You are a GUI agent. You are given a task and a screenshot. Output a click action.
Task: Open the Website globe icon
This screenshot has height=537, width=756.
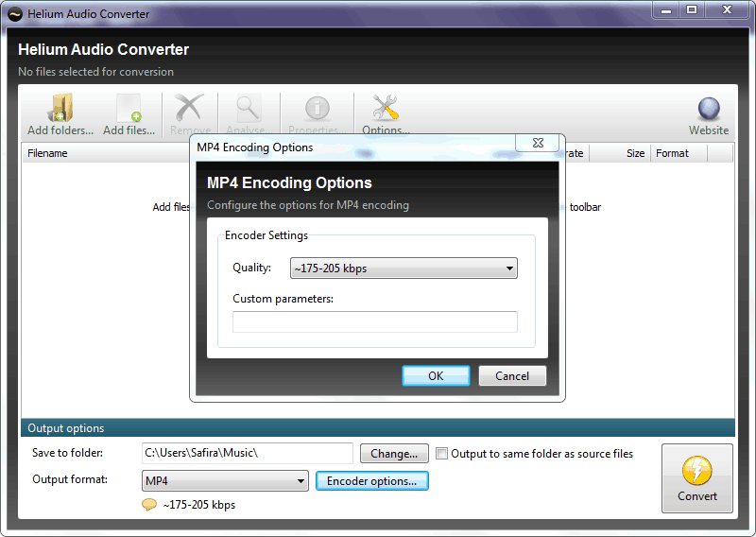(x=709, y=109)
